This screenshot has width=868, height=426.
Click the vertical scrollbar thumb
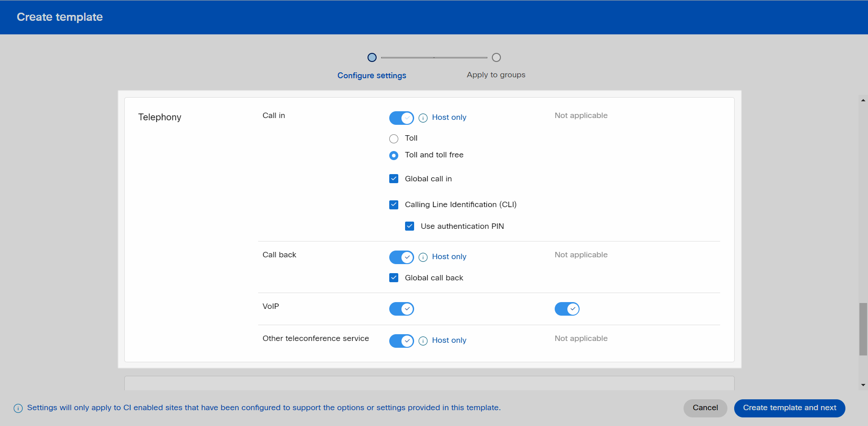tap(863, 329)
